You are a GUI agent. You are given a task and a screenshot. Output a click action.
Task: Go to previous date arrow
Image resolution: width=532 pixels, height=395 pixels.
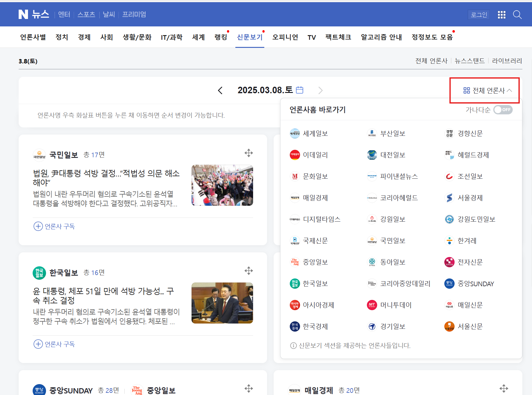tap(220, 90)
